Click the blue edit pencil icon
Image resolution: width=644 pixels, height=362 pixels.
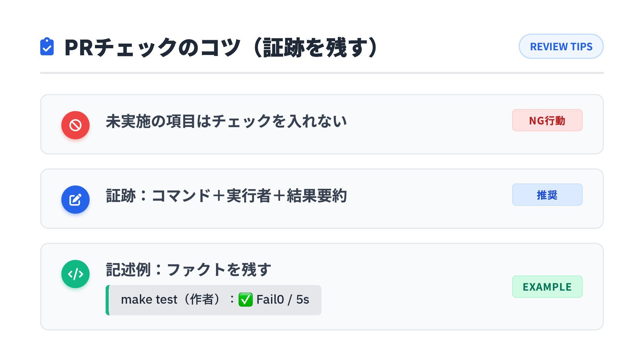pos(75,199)
